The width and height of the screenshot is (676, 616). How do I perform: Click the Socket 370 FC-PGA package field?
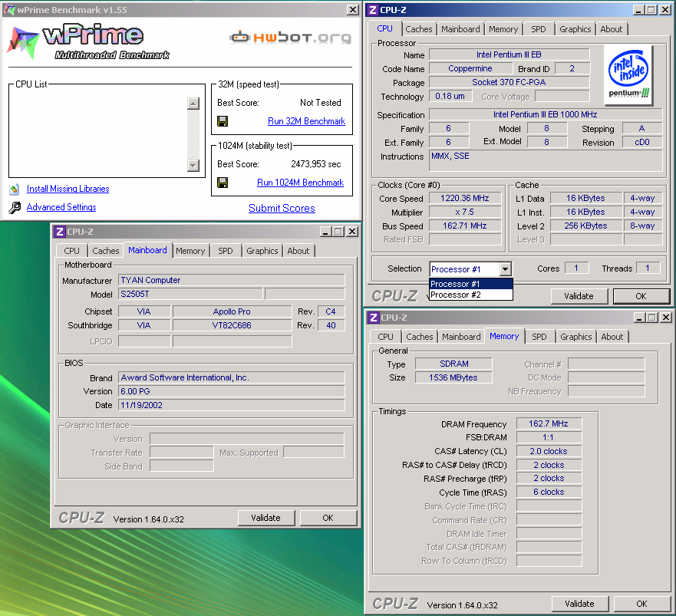[509, 82]
